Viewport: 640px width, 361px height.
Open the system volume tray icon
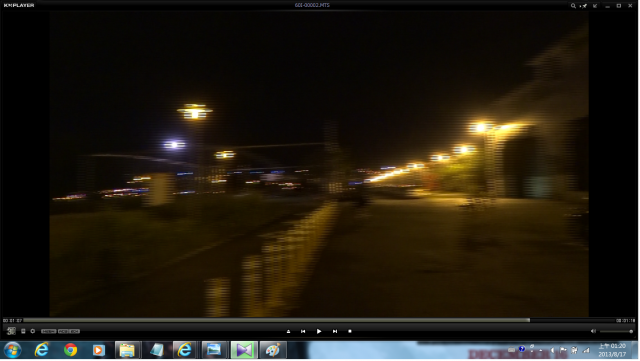[553, 350]
